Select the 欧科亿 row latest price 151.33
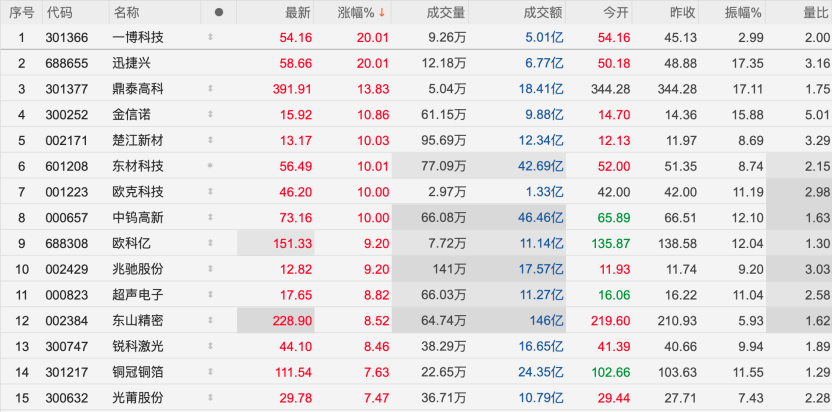Screen dimensions: 832x412 click(x=292, y=244)
